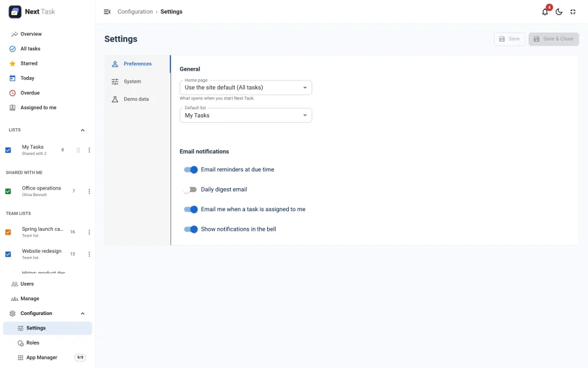This screenshot has height=368, width=588.
Task: Click the System sliders icon
Action: 115,82
